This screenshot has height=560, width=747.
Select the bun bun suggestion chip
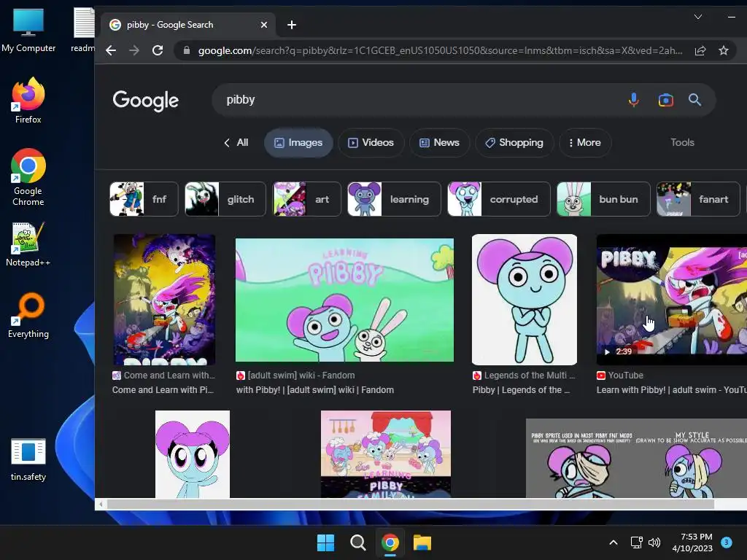603,199
